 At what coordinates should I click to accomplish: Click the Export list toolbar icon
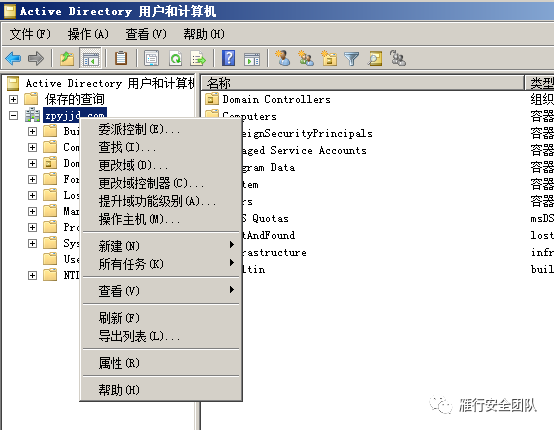[198, 58]
